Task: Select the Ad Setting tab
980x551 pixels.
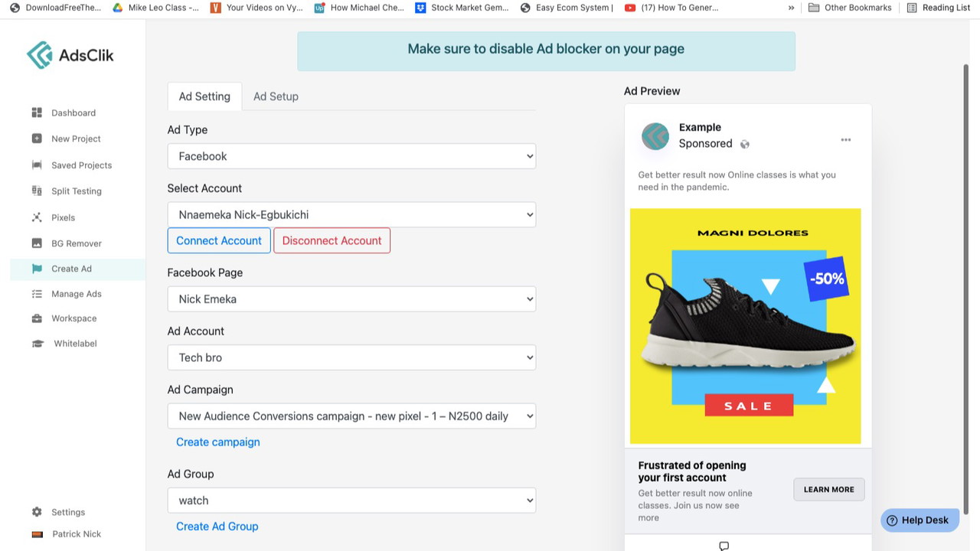Action: 204,96
